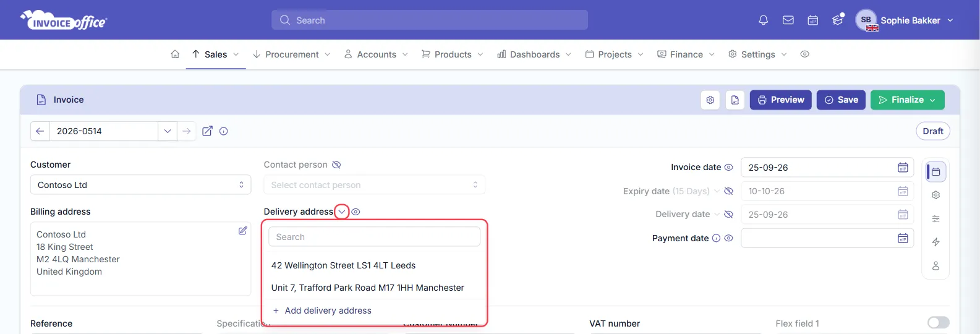Open Delivery date label chevron
Screen dimensions: 980x334
[717, 215]
